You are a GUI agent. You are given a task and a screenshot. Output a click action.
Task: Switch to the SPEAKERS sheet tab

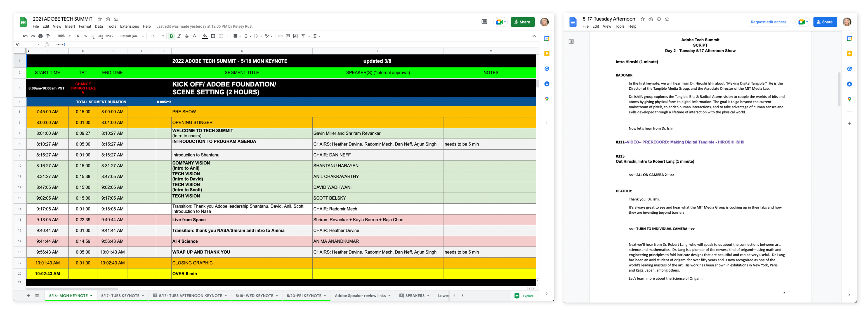[415, 296]
